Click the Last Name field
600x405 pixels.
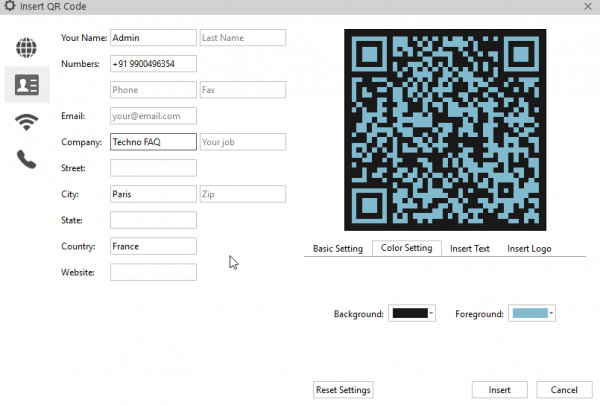coord(243,38)
